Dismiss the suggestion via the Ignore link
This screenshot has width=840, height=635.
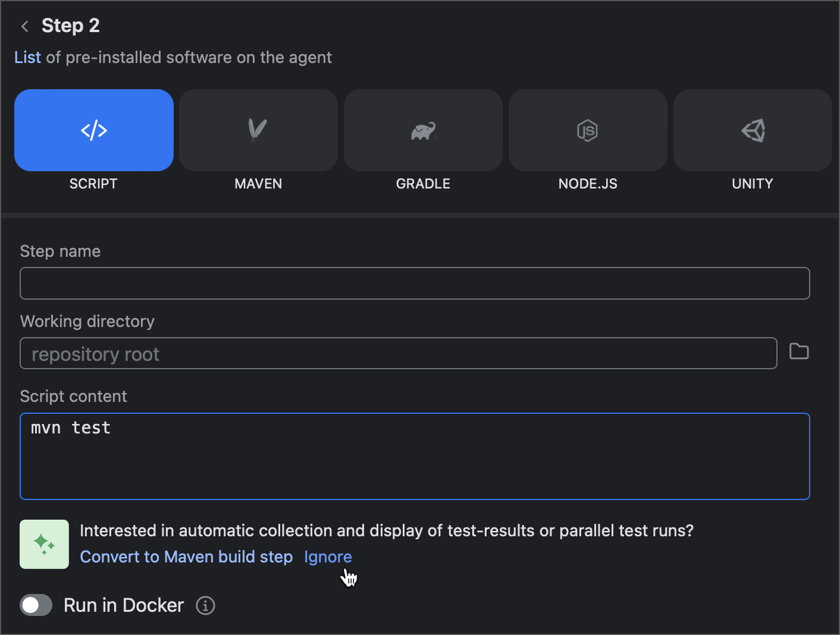pos(328,557)
